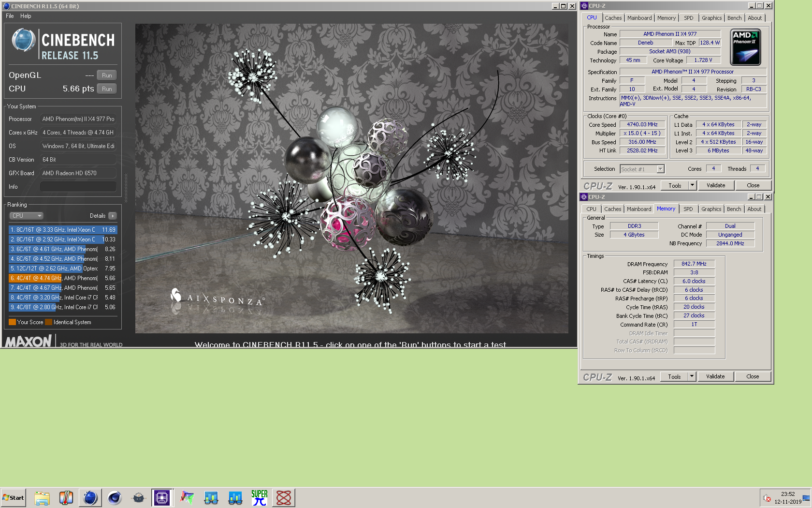812x508 pixels.
Task: Launch the Cinema 4D dark sphere taskbar icon
Action: [x=115, y=497]
